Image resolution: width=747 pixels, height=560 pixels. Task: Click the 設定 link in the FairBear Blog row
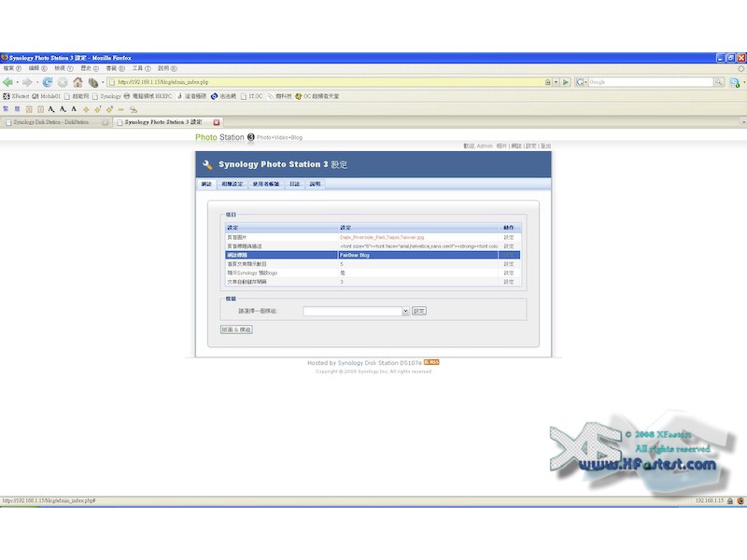[509, 255]
